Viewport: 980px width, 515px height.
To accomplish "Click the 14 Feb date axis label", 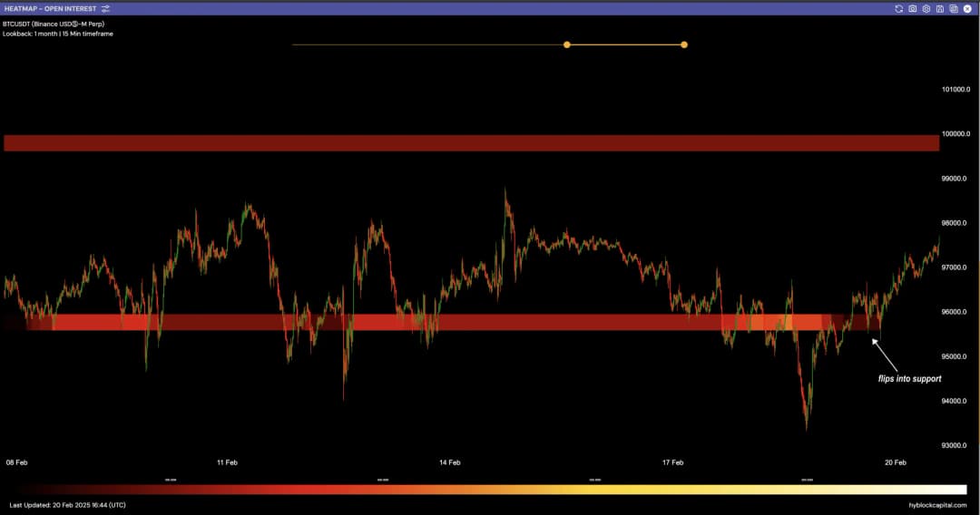I will point(449,462).
